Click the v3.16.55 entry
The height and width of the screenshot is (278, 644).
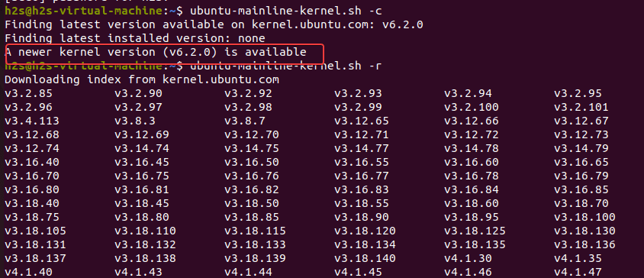pos(362,163)
